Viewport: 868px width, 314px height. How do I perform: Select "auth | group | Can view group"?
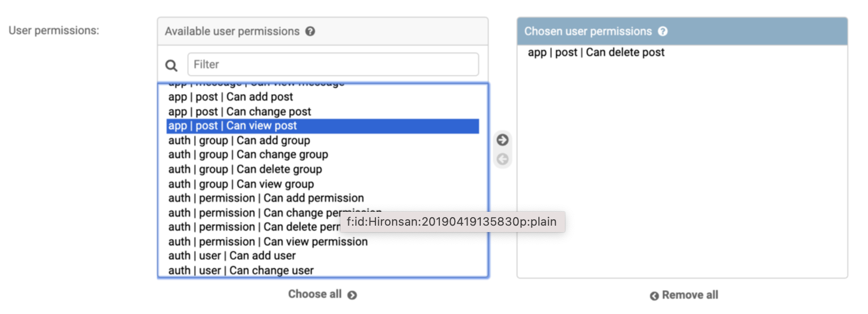pos(241,184)
